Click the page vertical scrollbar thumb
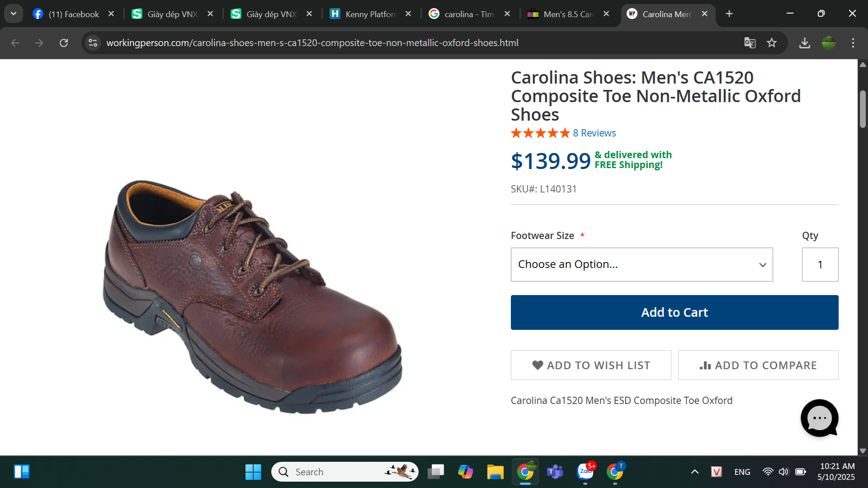The width and height of the screenshot is (868, 488). tap(863, 109)
